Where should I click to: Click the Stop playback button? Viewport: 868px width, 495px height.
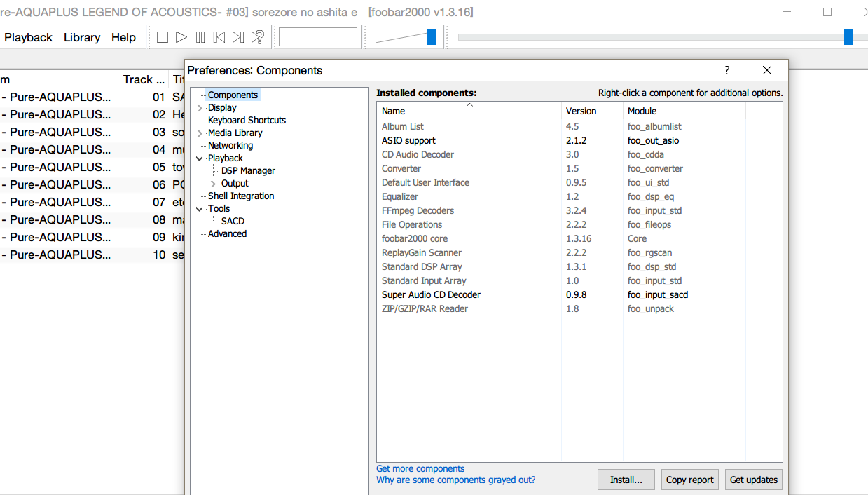point(163,37)
